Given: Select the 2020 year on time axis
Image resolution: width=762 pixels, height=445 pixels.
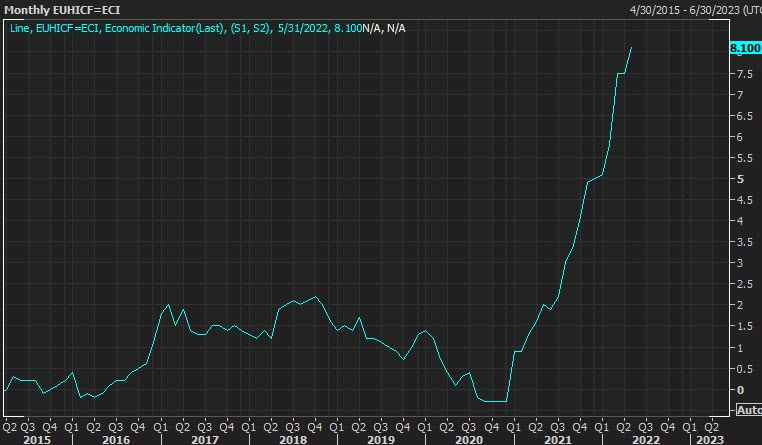Looking at the screenshot, I should point(469,438).
